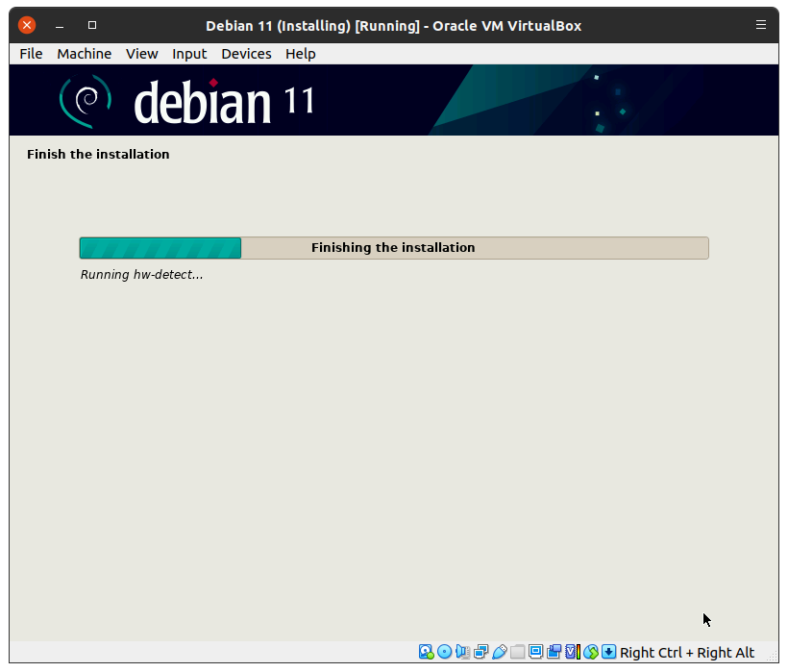
Task: Click the CPU virtualization 'V' indicator icon
Action: [x=572, y=652]
